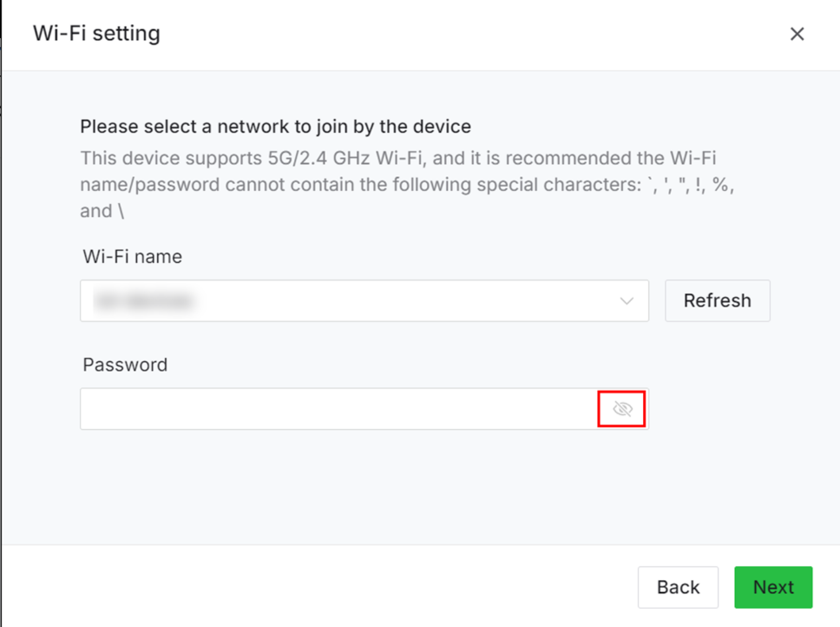The height and width of the screenshot is (627, 840).
Task: Click the field under Wi-Fi name label
Action: pyautogui.click(x=364, y=300)
